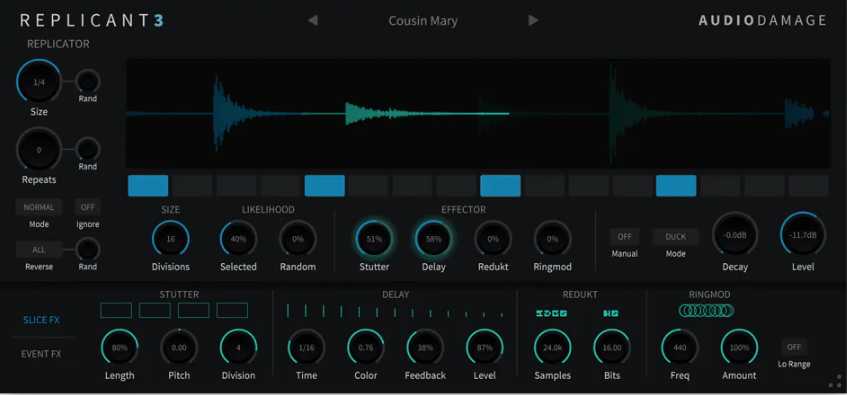Toggle the Ignore OFF switch
Image resolution: width=847 pixels, height=395 pixels.
point(88,207)
